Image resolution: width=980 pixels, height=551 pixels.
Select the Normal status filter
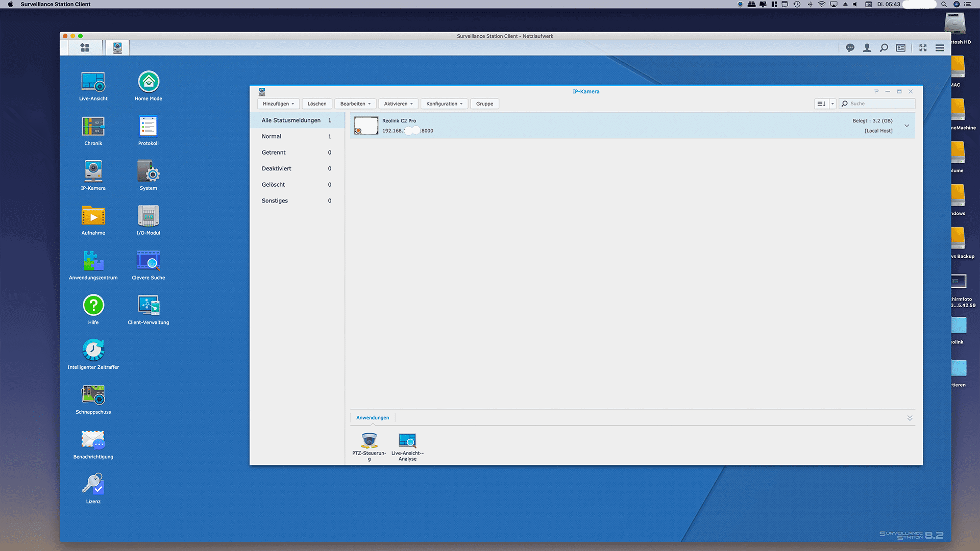point(297,136)
